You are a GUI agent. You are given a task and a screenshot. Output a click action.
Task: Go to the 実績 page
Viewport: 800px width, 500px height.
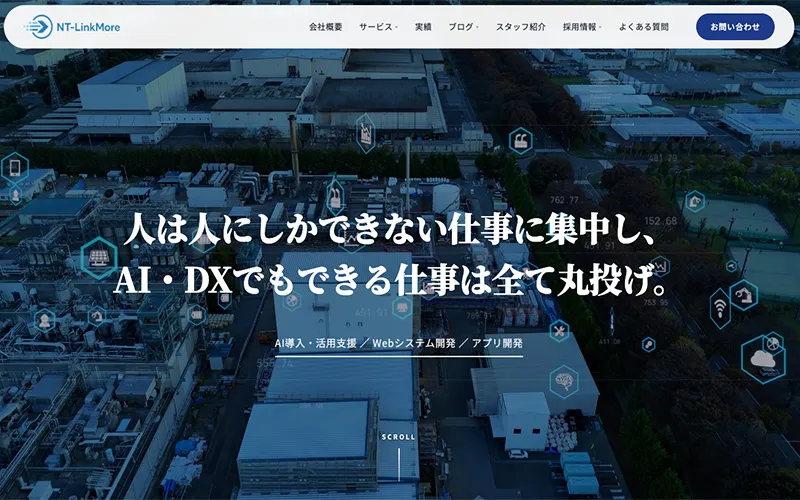pyautogui.click(x=423, y=27)
